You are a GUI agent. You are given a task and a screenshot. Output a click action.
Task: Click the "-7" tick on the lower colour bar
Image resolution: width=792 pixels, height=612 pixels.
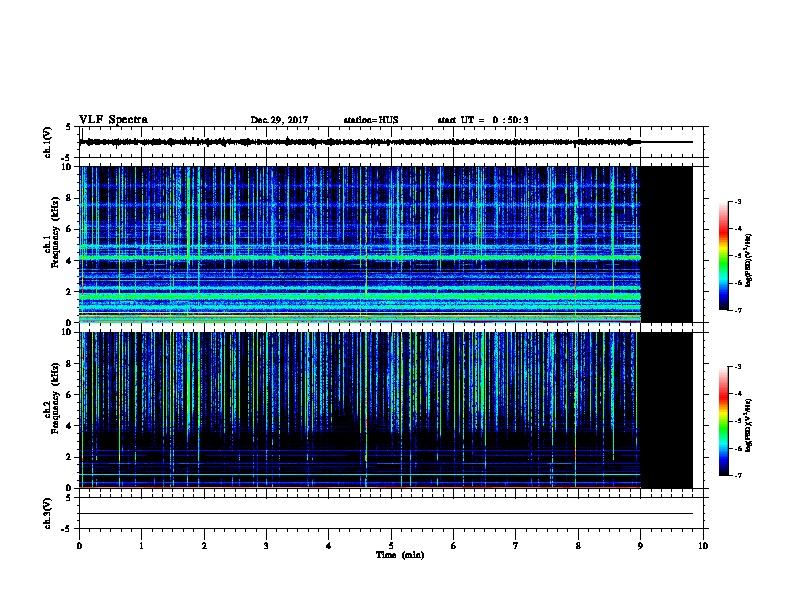pos(738,476)
